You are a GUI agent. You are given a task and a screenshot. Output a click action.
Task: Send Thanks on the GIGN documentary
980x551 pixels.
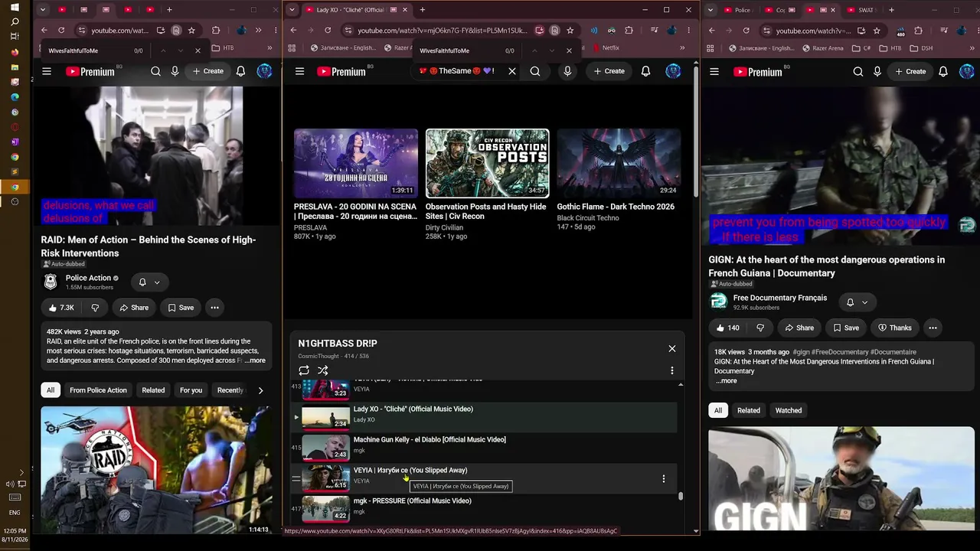[x=894, y=328]
